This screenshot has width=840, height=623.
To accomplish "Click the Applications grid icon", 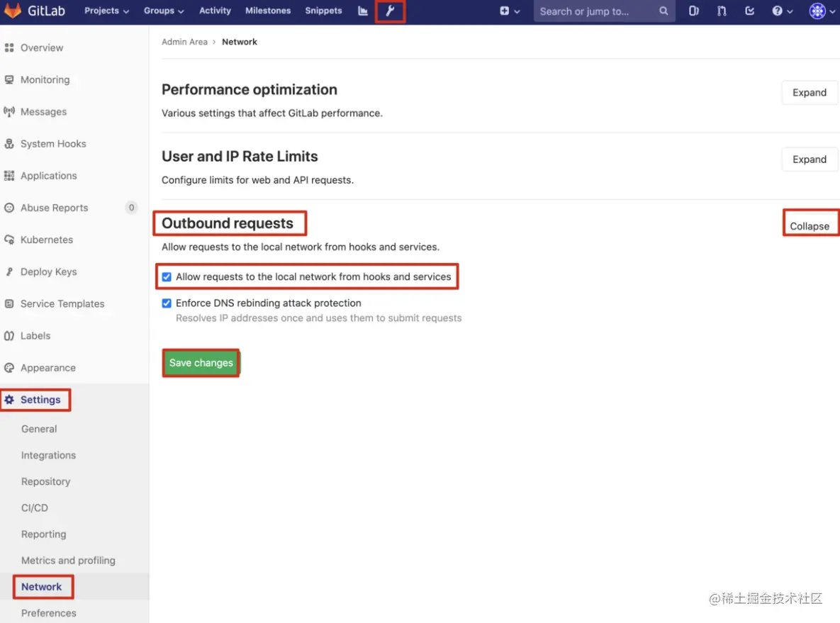I will pos(9,176).
